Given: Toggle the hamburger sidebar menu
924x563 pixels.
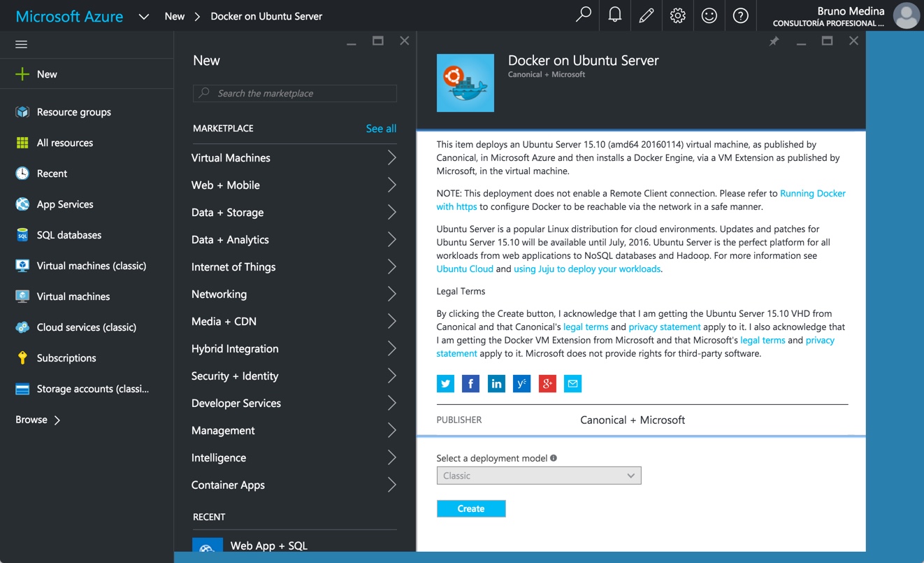Looking at the screenshot, I should click(21, 44).
